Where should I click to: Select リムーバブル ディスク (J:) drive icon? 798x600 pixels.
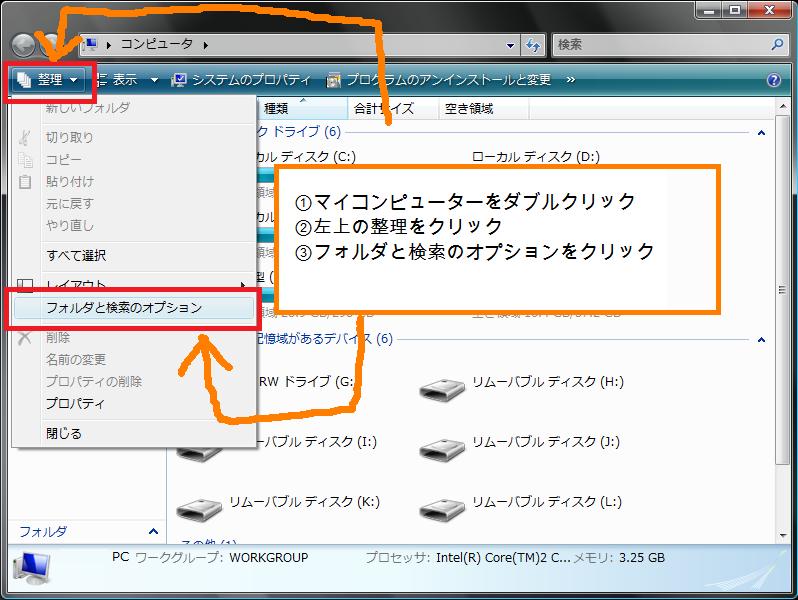pos(442,449)
